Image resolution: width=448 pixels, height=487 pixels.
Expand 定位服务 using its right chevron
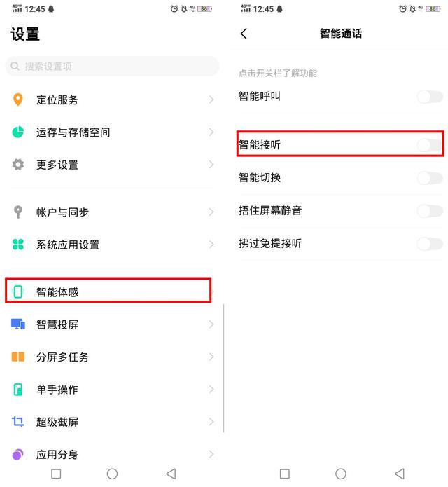pos(211,100)
